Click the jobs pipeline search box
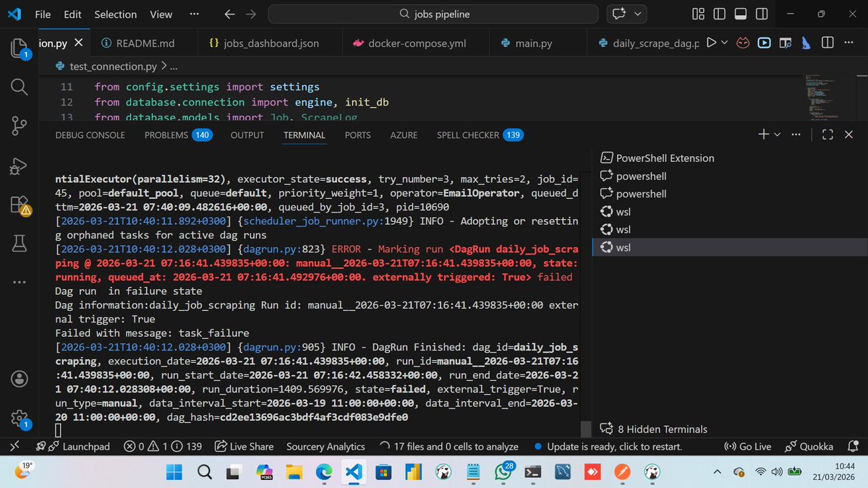The width and height of the screenshot is (868, 488). coord(433,14)
